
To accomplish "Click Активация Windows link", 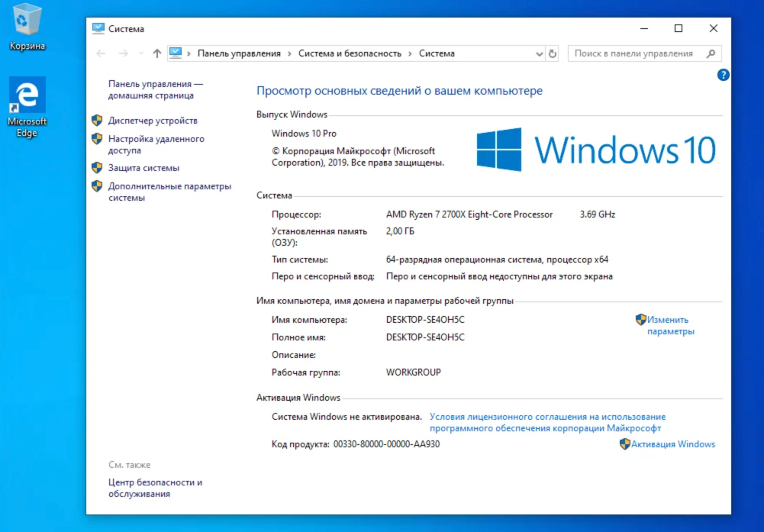I will [x=673, y=443].
